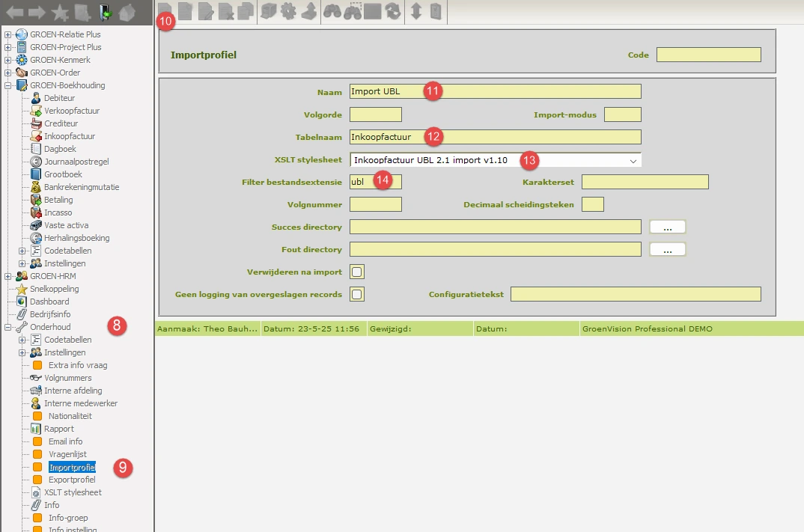Open Inkoopfactuur in the navigation tree
Image resolution: width=804 pixels, height=532 pixels.
pyautogui.click(x=69, y=136)
